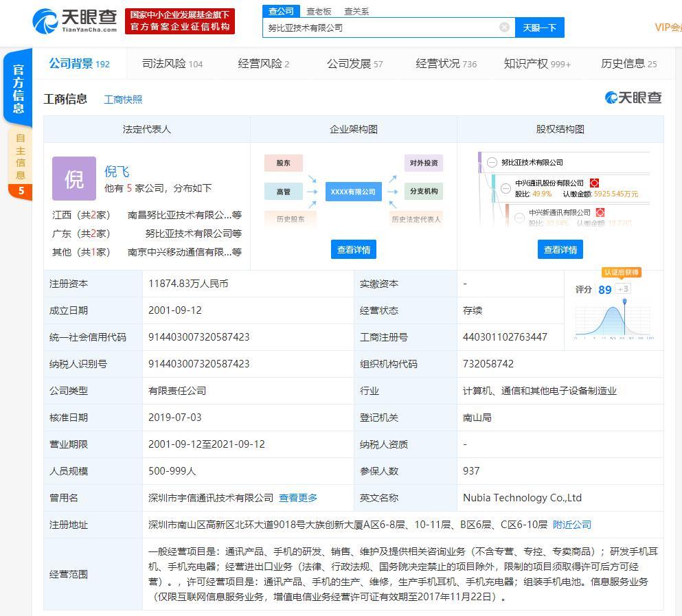
Task: Click the 参保人数 value 937
Action: click(x=471, y=470)
